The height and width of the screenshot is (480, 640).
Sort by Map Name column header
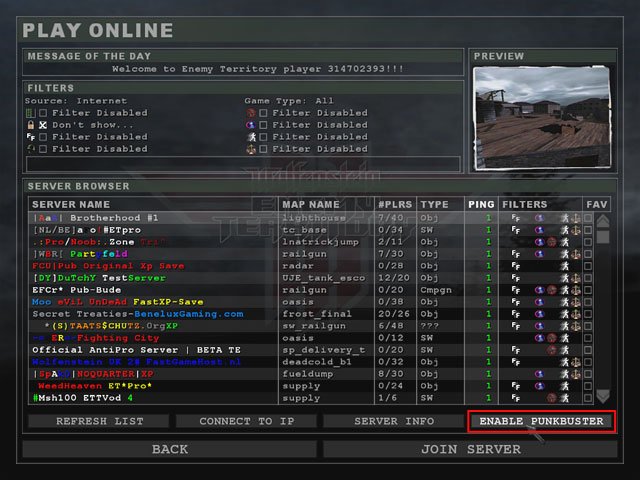[x=326, y=204]
